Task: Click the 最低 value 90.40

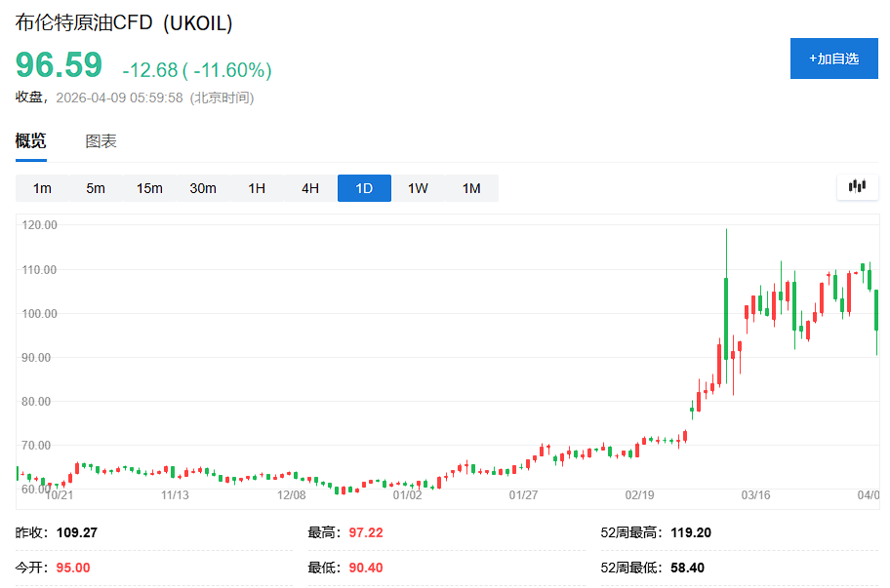Action: coord(366,568)
